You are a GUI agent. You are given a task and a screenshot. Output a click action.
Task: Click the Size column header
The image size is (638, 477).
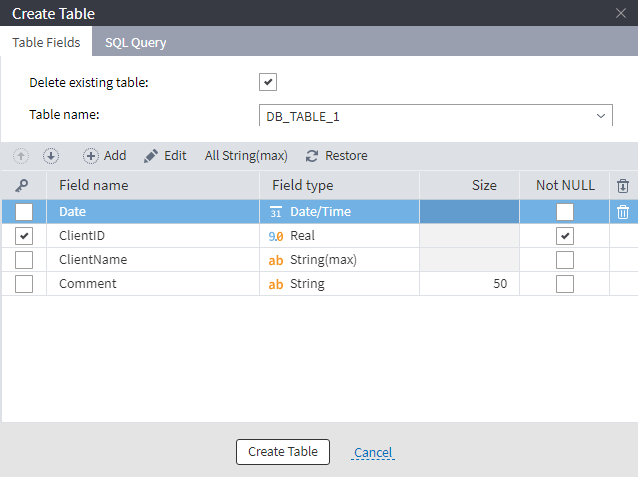(x=470, y=186)
